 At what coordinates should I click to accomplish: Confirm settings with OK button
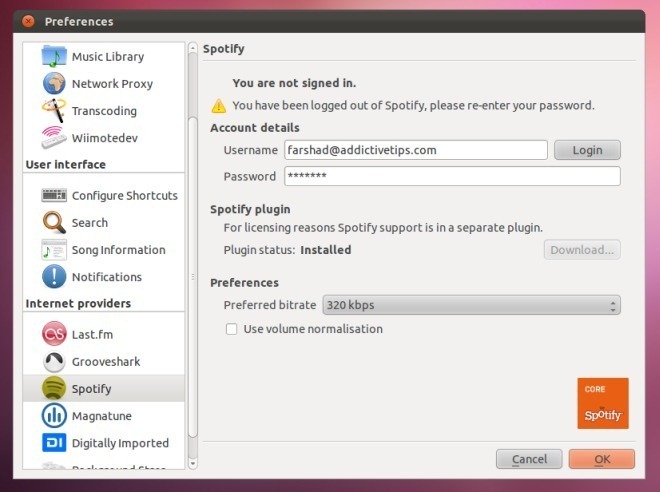point(602,459)
